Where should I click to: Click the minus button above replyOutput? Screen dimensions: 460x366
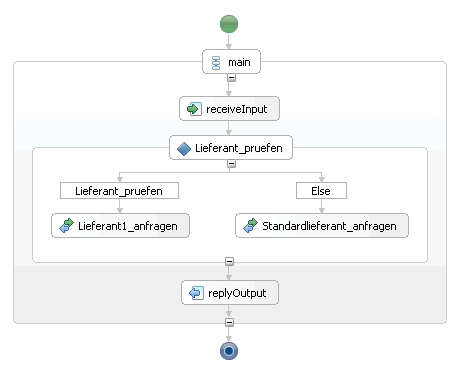pyautogui.click(x=229, y=261)
